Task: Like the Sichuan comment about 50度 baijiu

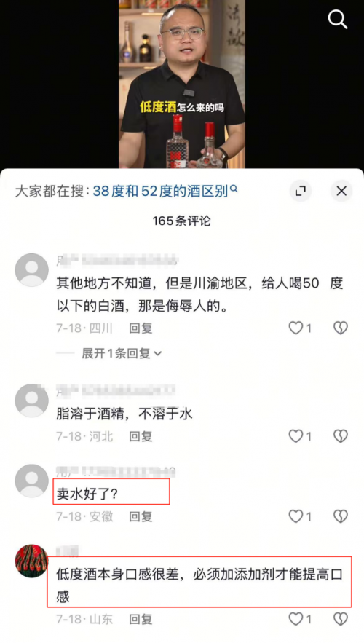Action: coord(300,328)
